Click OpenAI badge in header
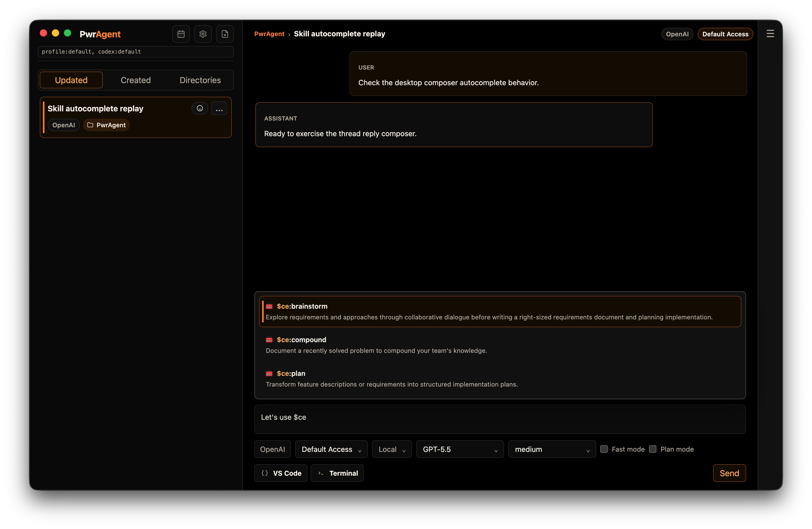This screenshot has width=812, height=529. coord(677,34)
